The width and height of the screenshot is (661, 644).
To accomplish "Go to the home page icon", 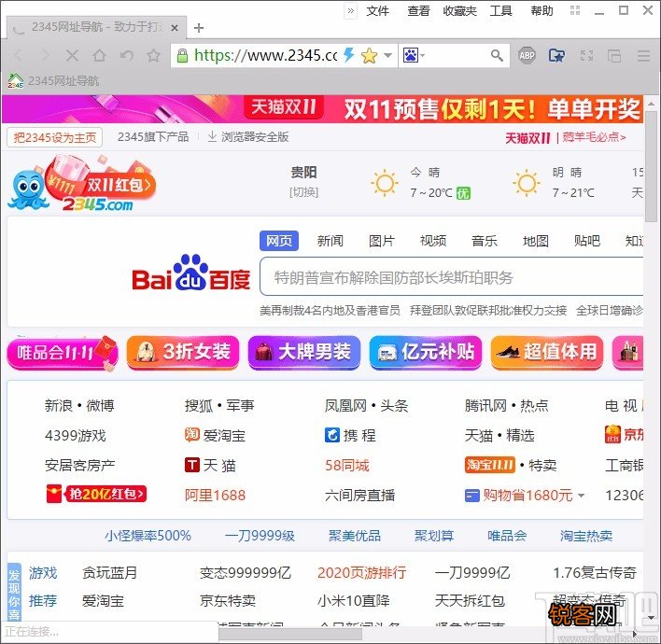I will 99,55.
